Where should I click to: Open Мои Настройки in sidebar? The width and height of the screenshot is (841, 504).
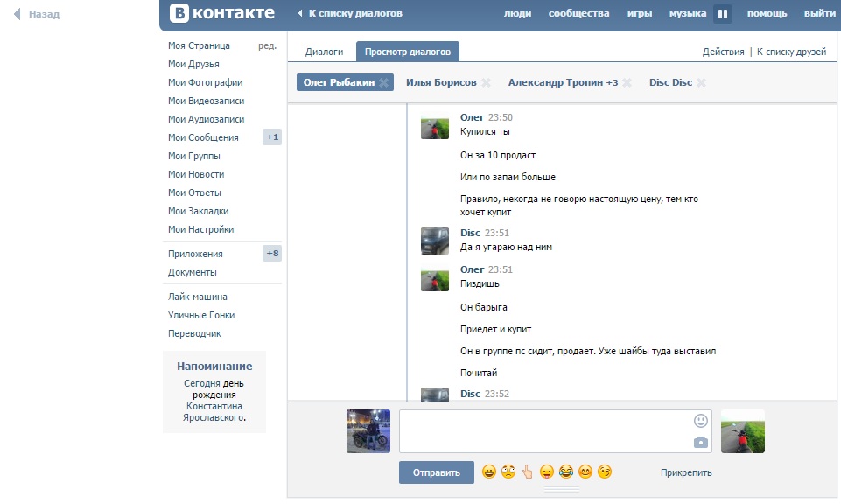click(x=201, y=229)
